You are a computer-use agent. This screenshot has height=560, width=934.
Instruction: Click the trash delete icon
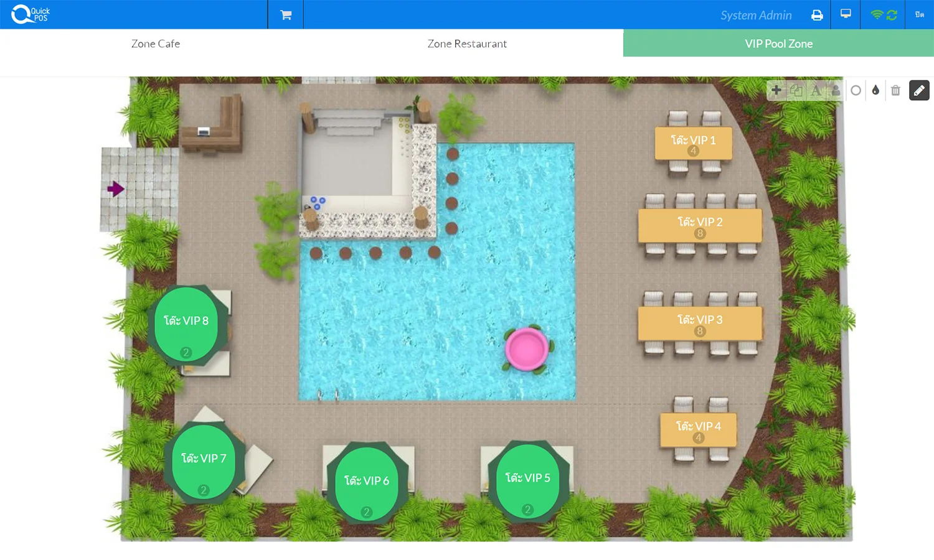pyautogui.click(x=895, y=90)
